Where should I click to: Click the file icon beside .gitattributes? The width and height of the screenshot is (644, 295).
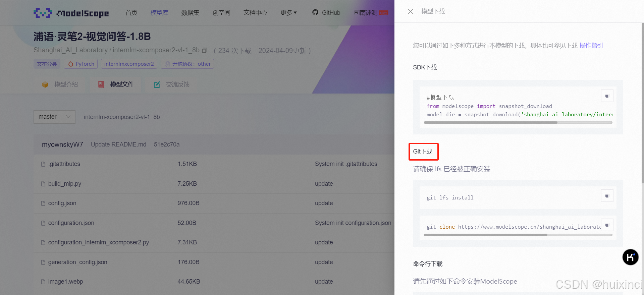43,164
